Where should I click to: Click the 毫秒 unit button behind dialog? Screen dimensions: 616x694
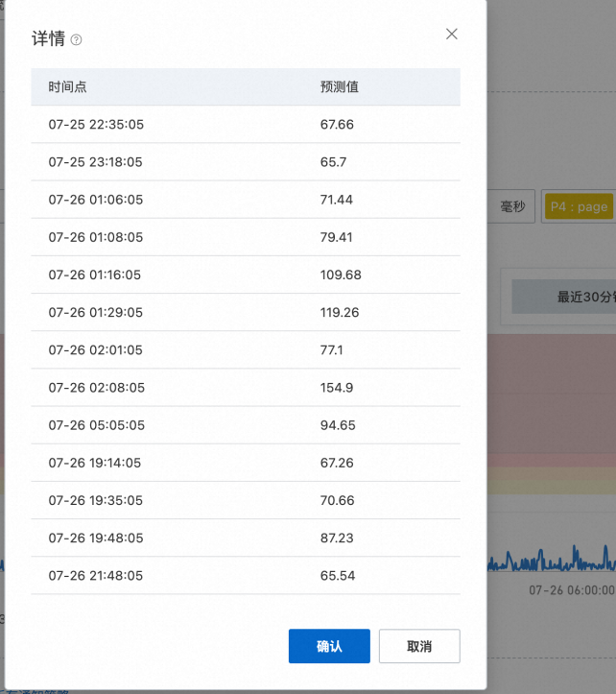pyautogui.click(x=514, y=206)
